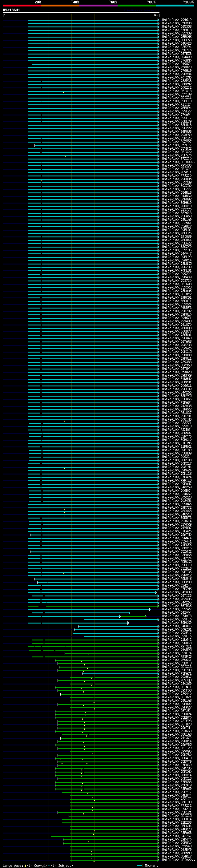
Task: Select hit UniRef100_O80369
Action: pos(177,683)
